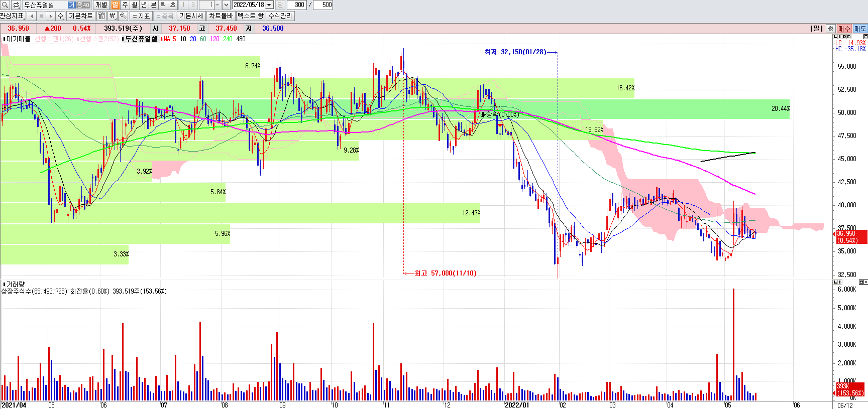Click the blue 매도 sell button
868x409 pixels.
[860, 29]
